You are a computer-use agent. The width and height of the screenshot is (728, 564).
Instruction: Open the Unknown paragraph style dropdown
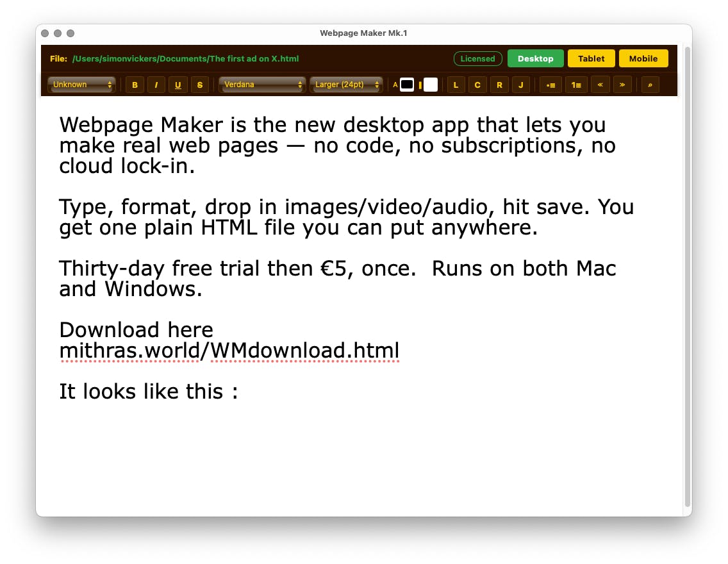[81, 85]
